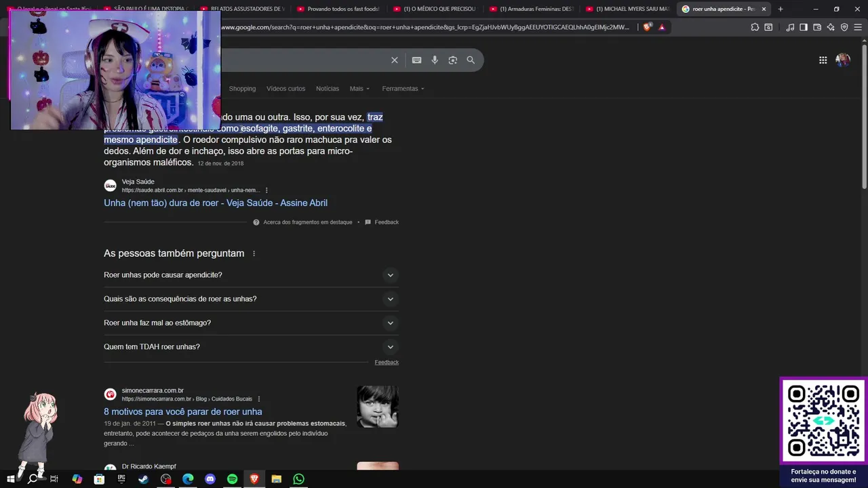Switch to Provando todos os fast foods tab
868x488 pixels.
(x=338, y=9)
